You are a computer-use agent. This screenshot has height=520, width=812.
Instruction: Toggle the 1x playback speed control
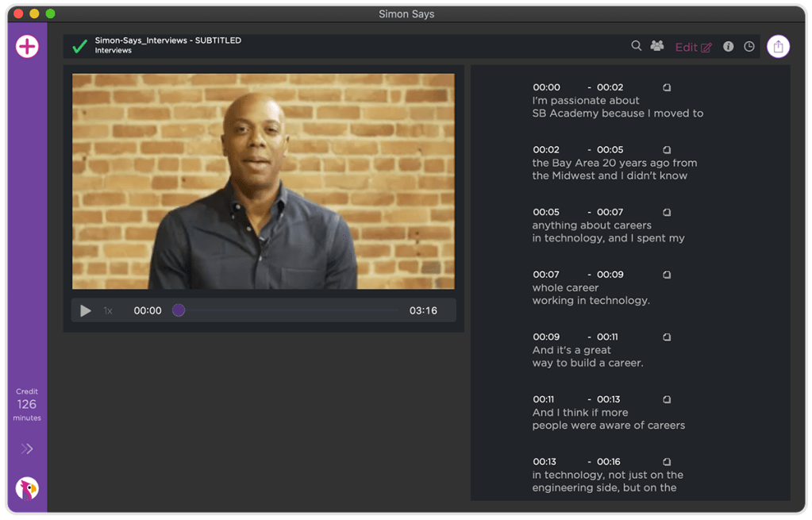tap(107, 311)
